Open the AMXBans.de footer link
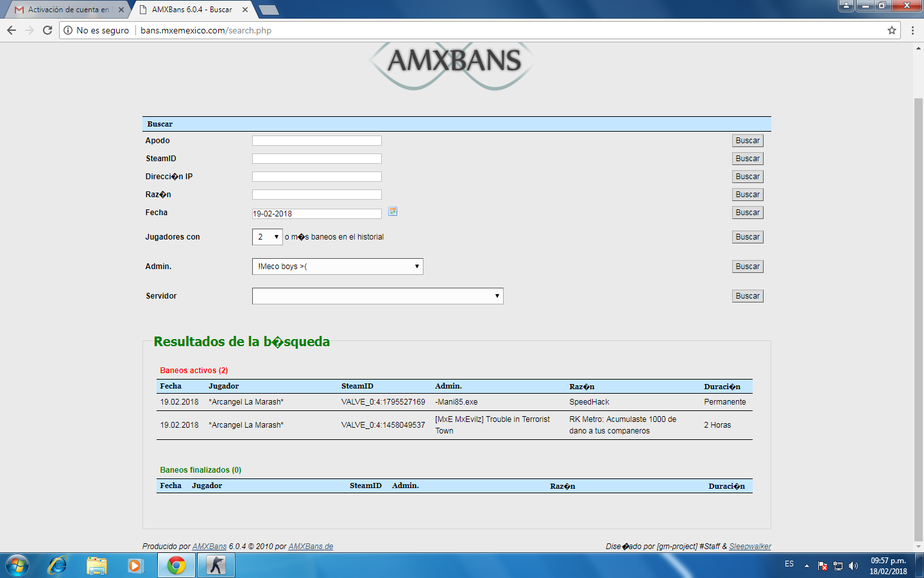This screenshot has width=924, height=578. [x=311, y=547]
